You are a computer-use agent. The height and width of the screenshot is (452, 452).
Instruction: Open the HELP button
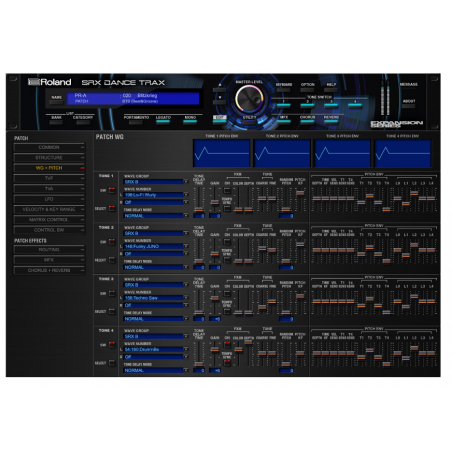pos(331,90)
